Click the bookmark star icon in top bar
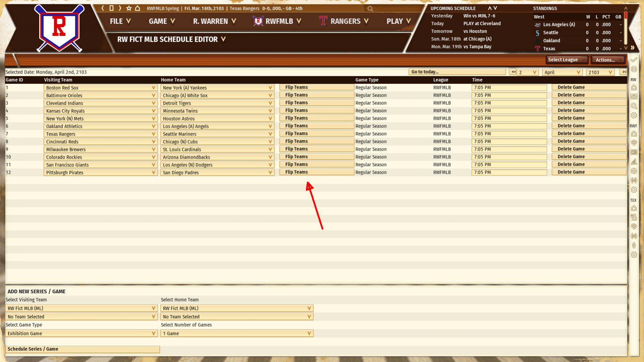Image resolution: width=644 pixels, height=362 pixels. coord(129,8)
